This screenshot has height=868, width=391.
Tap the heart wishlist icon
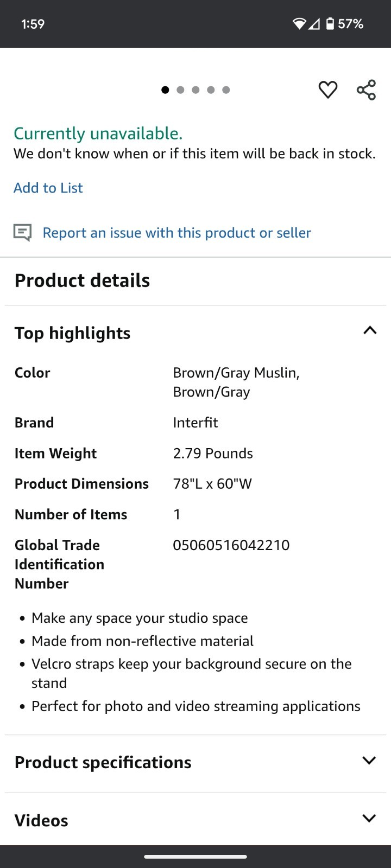click(x=327, y=90)
